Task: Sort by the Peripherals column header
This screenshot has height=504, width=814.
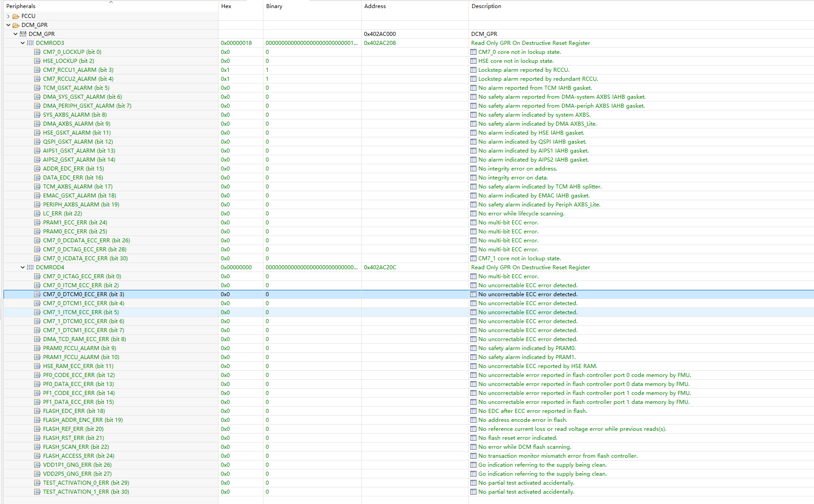Action: [111, 6]
